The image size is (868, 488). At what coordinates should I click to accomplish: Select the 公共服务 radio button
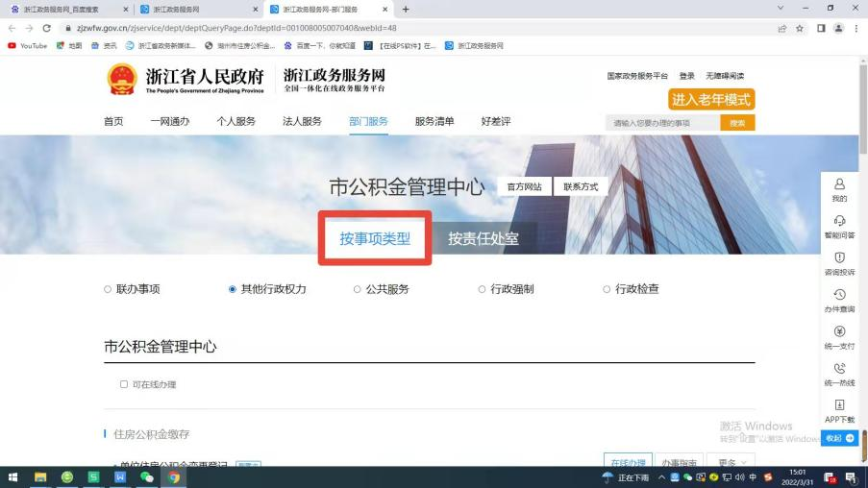click(357, 289)
